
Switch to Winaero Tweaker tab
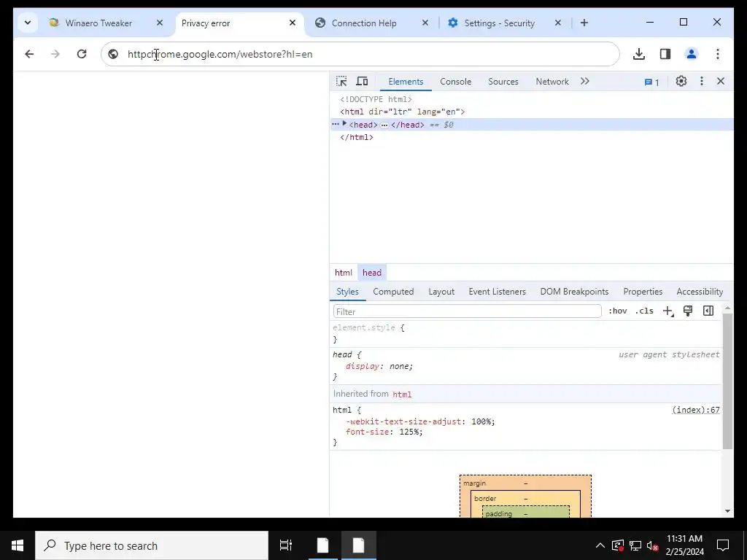pyautogui.click(x=98, y=23)
